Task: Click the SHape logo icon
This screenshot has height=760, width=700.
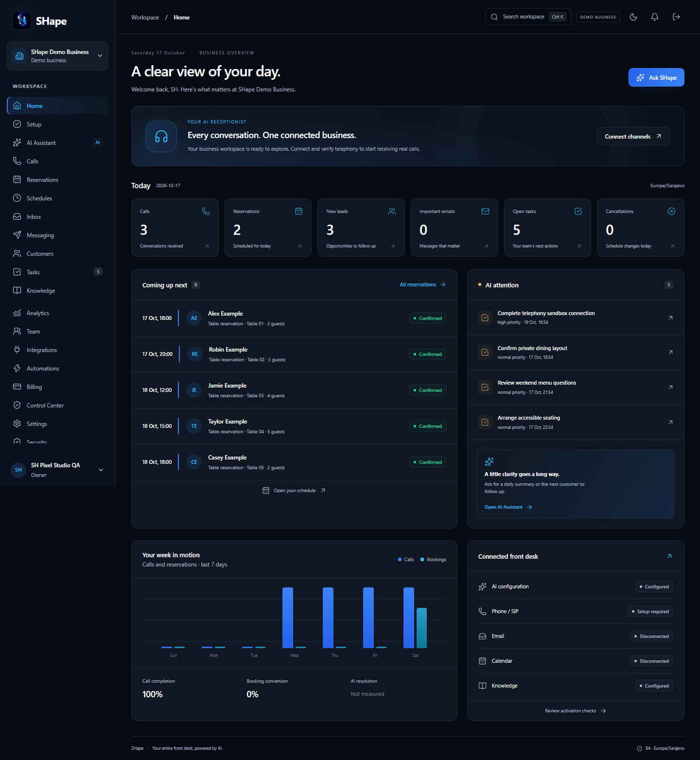Action: coord(21,20)
